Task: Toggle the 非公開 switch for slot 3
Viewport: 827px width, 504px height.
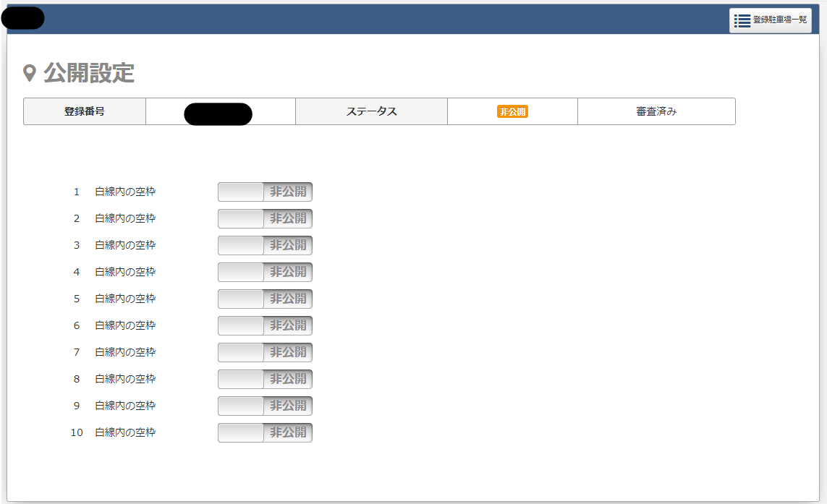Action: tap(265, 245)
